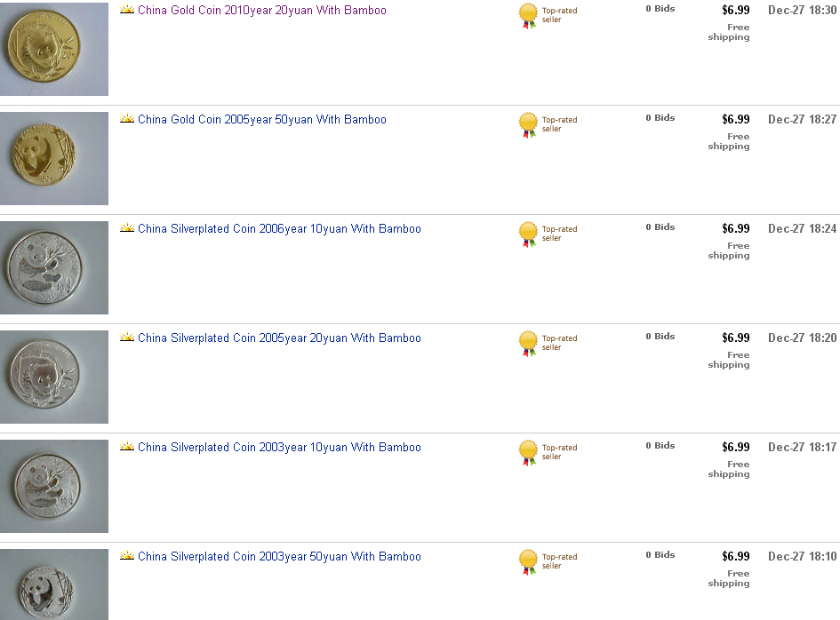Open China Gold Coin 2010year 20yuan listing
This screenshot has height=620, width=840.
tap(261, 11)
